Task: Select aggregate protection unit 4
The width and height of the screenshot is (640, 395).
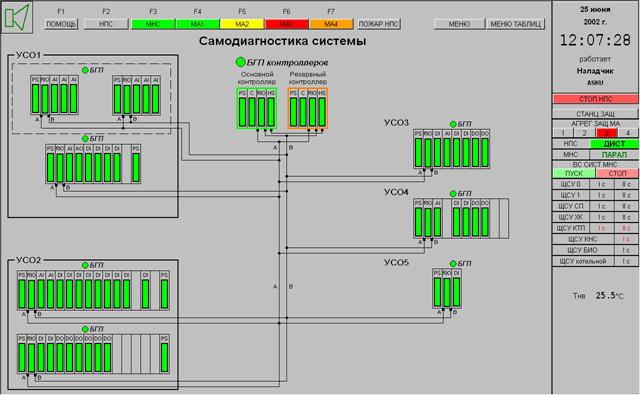Action: click(628, 133)
